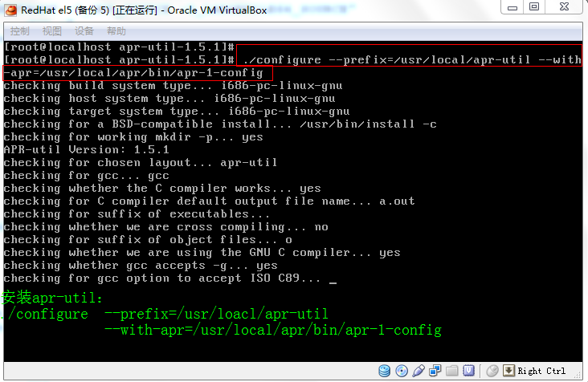Click the optical CD/DVD drive status icon
The image size is (588, 382).
402,371
